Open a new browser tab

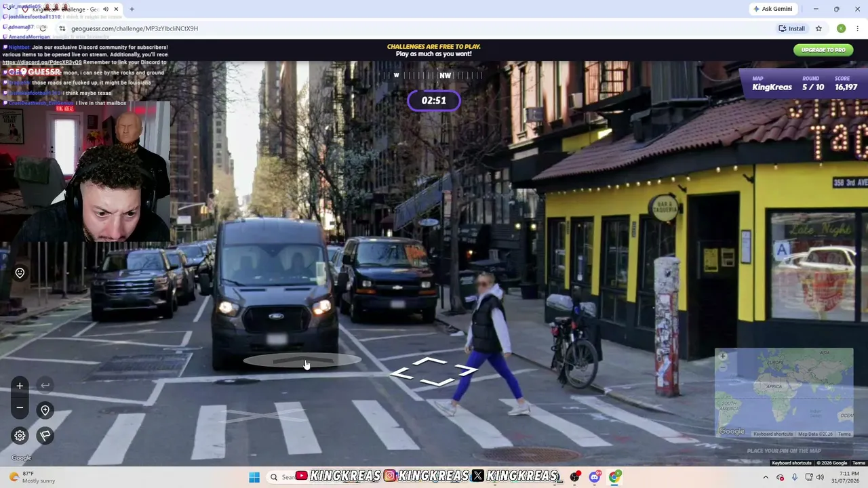(x=132, y=9)
